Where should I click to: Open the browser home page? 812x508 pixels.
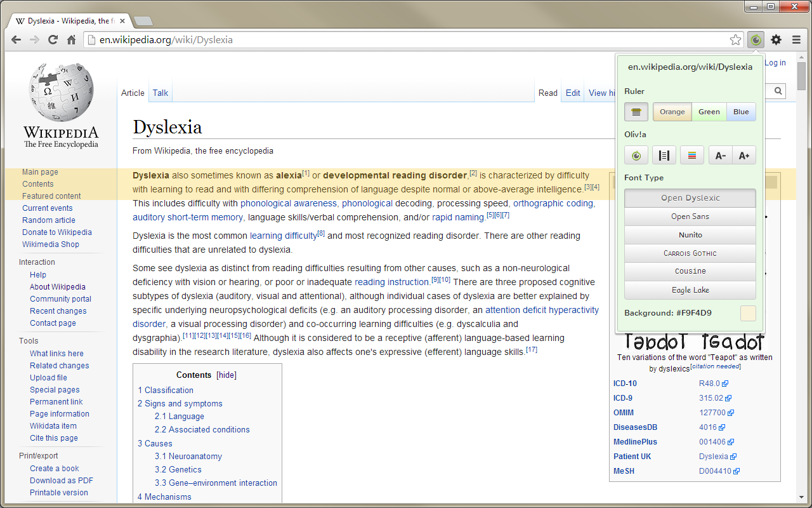(72, 40)
